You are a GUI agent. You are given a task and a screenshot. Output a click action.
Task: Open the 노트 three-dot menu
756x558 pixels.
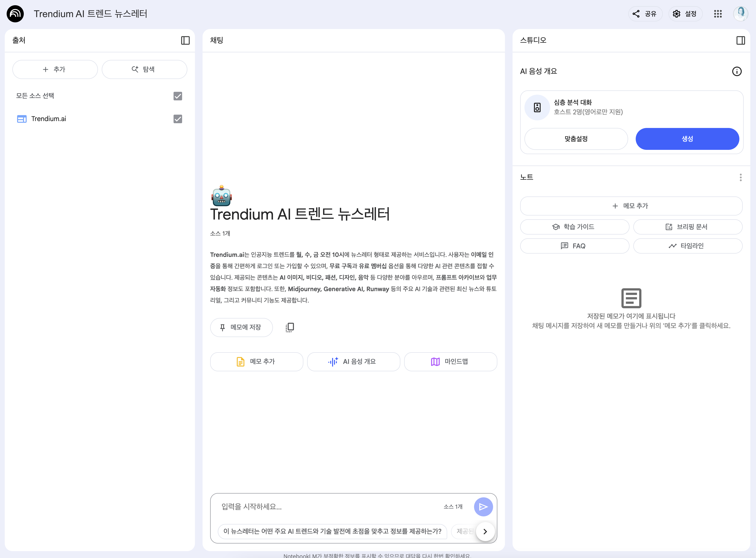click(x=741, y=177)
